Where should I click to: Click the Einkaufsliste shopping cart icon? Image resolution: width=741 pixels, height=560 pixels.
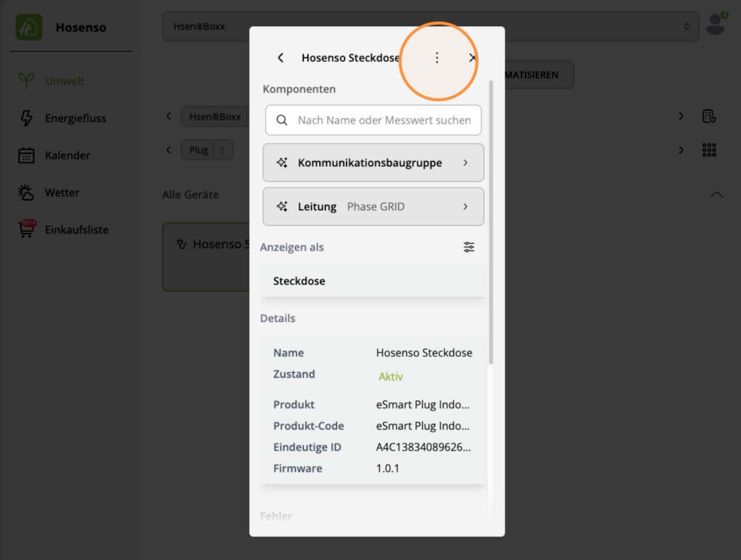26,229
